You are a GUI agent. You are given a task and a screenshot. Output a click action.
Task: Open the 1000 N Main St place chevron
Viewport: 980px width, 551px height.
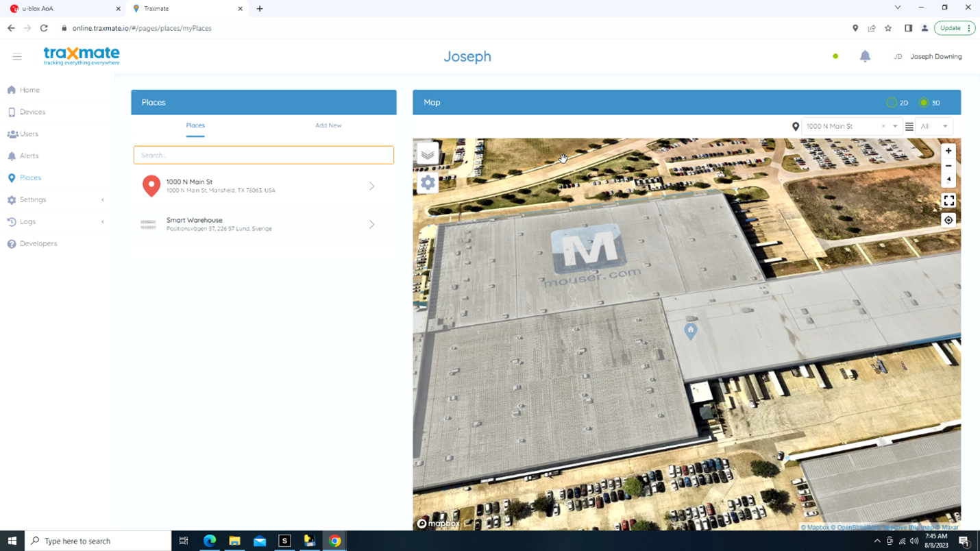371,186
